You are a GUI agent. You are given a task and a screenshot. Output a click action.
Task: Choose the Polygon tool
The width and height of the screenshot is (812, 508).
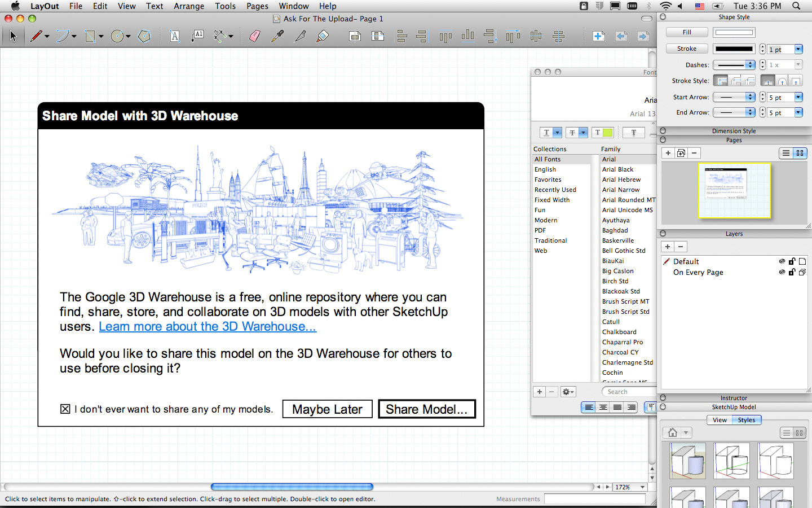144,36
